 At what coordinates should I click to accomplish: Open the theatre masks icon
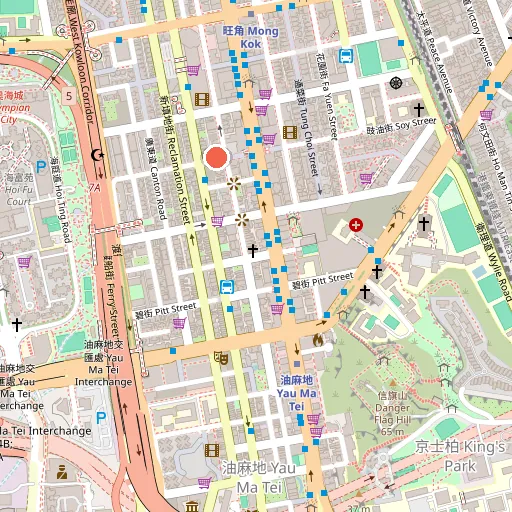tap(222, 358)
